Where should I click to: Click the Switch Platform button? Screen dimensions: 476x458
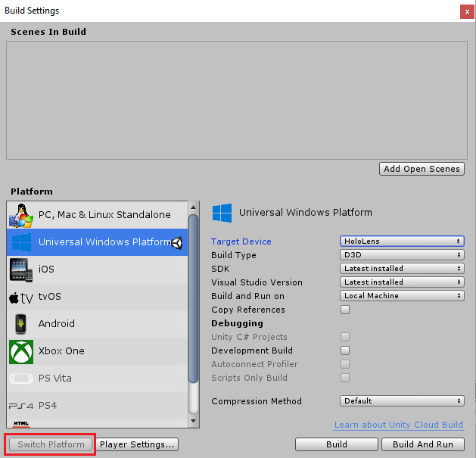point(51,444)
